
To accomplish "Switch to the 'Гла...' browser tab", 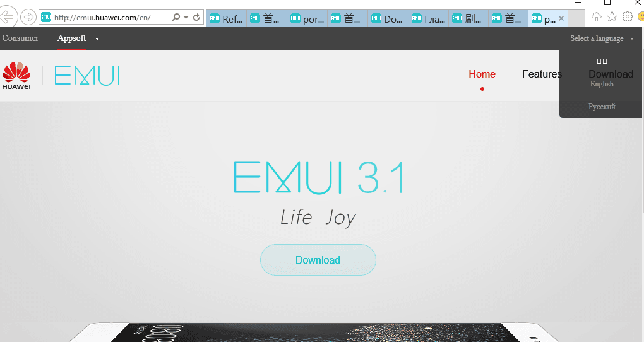I will [428, 18].
